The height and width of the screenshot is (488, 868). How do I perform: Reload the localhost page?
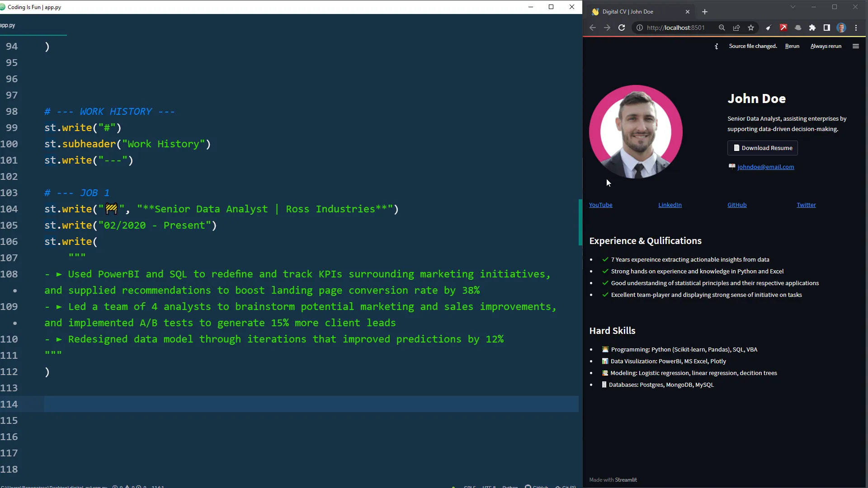[622, 28]
